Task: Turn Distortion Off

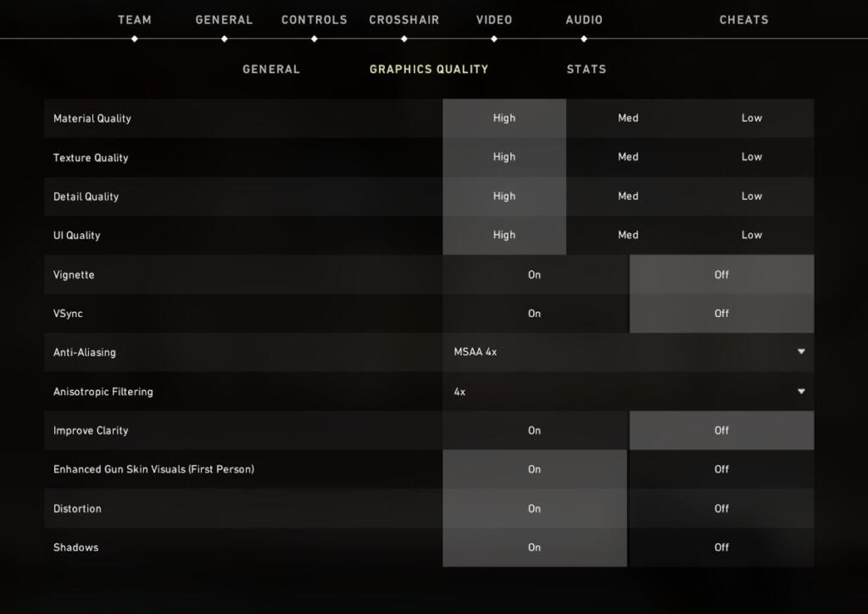Action: [721, 508]
